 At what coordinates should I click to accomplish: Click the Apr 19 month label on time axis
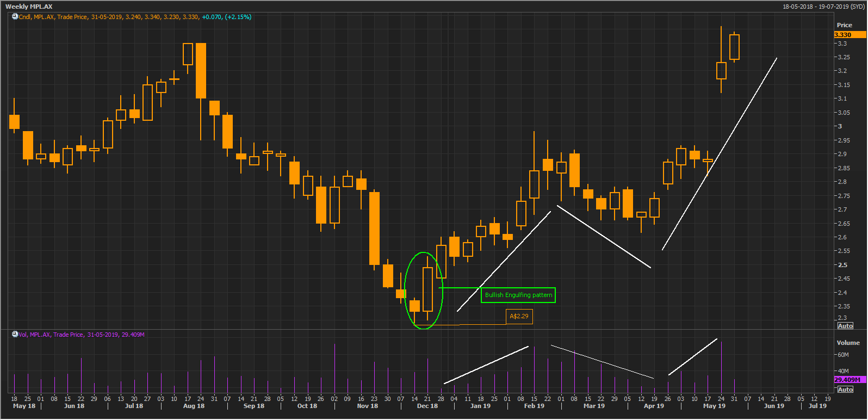(x=654, y=406)
